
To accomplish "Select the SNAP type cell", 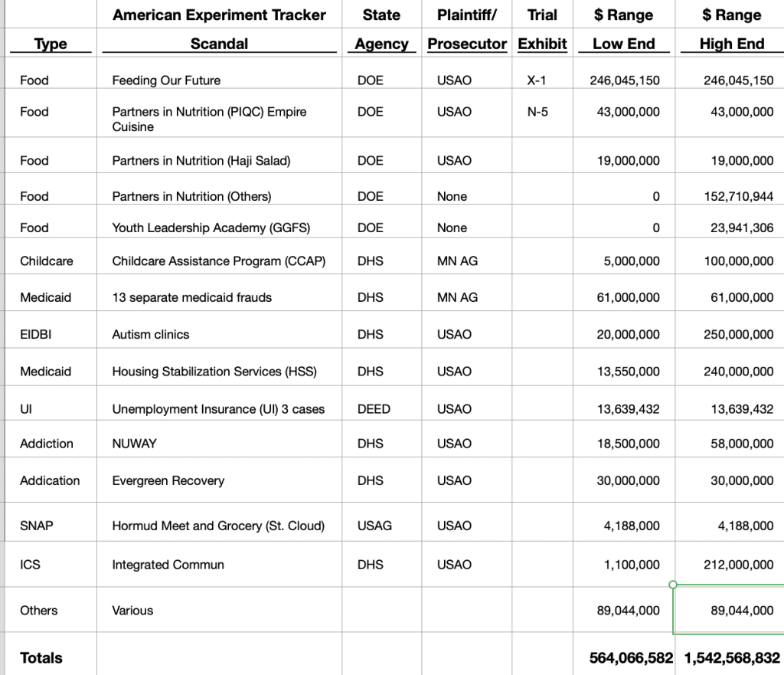I will point(36,526).
